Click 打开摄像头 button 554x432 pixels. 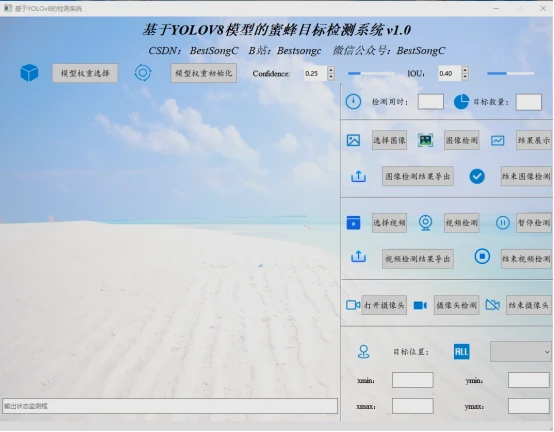384,305
